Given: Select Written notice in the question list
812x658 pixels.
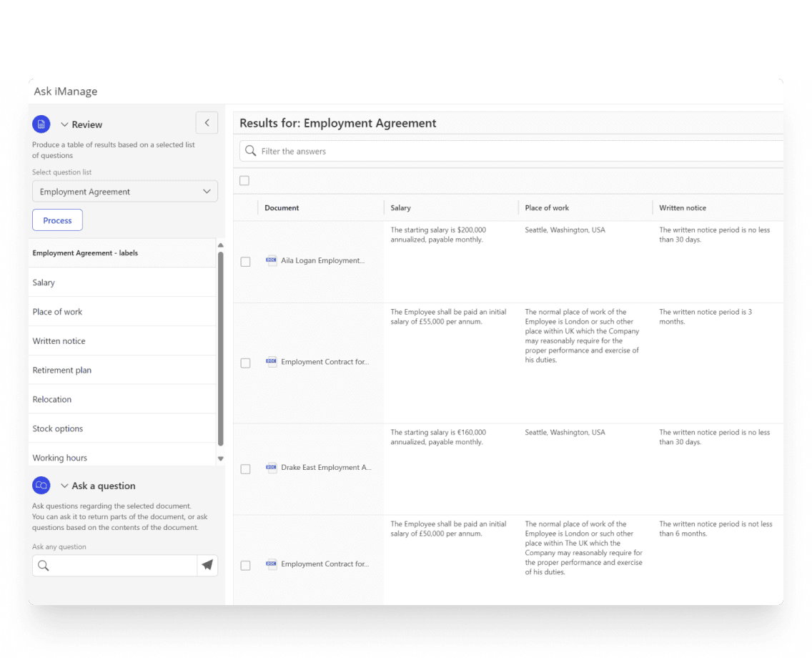Looking at the screenshot, I should pos(59,340).
